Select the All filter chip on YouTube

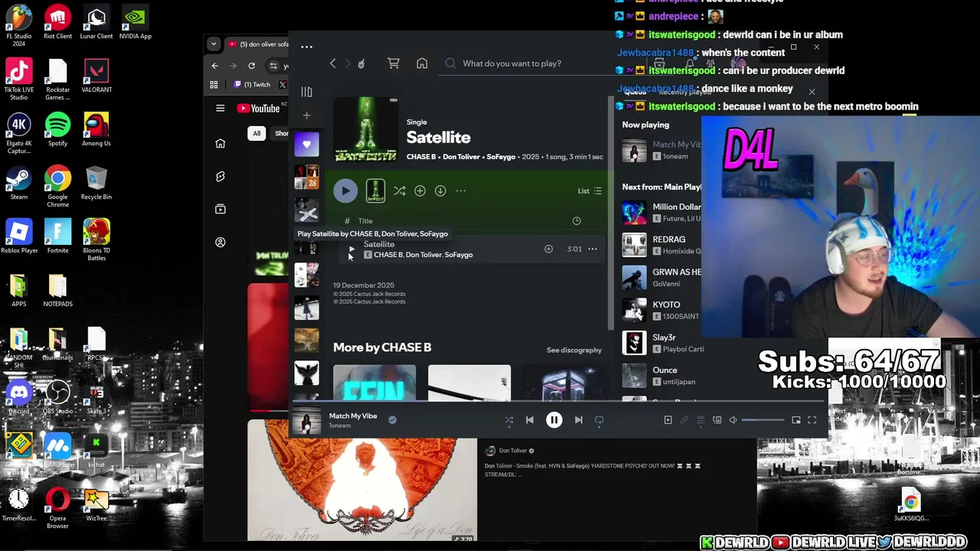tap(256, 133)
